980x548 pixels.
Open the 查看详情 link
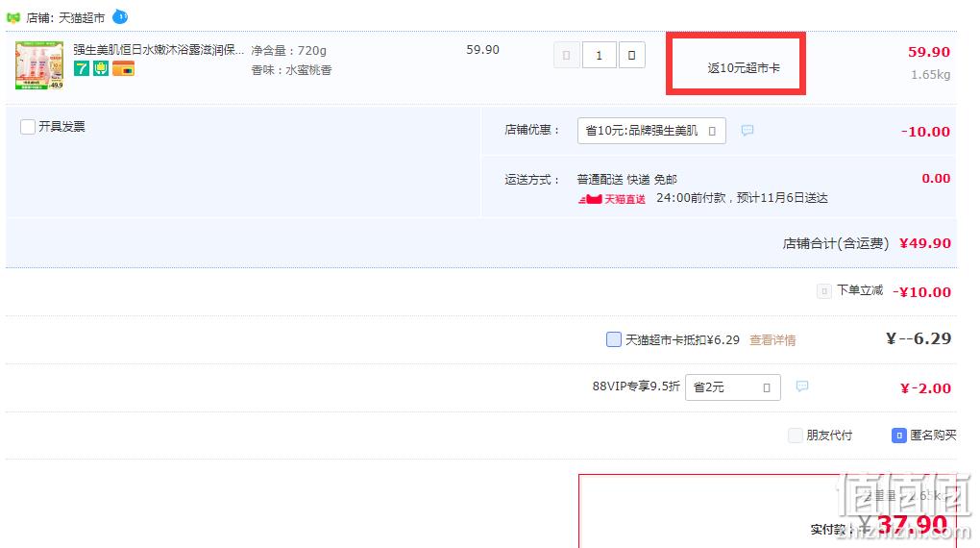[x=772, y=340]
